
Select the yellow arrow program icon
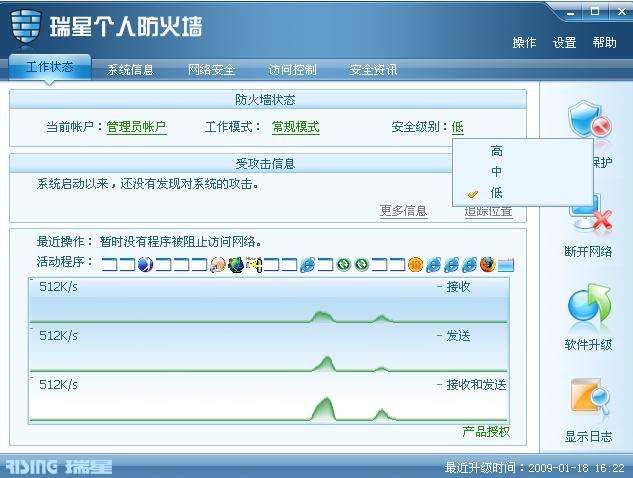254,265
